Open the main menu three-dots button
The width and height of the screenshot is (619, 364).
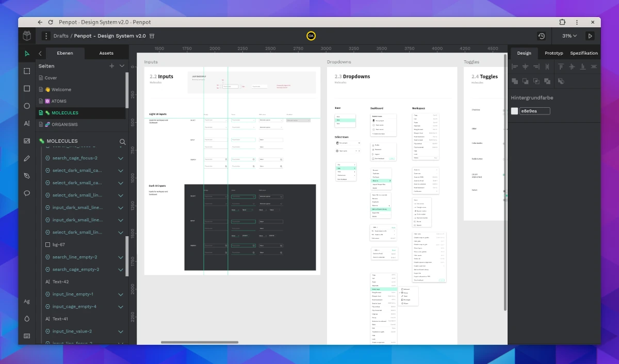pyautogui.click(x=46, y=36)
